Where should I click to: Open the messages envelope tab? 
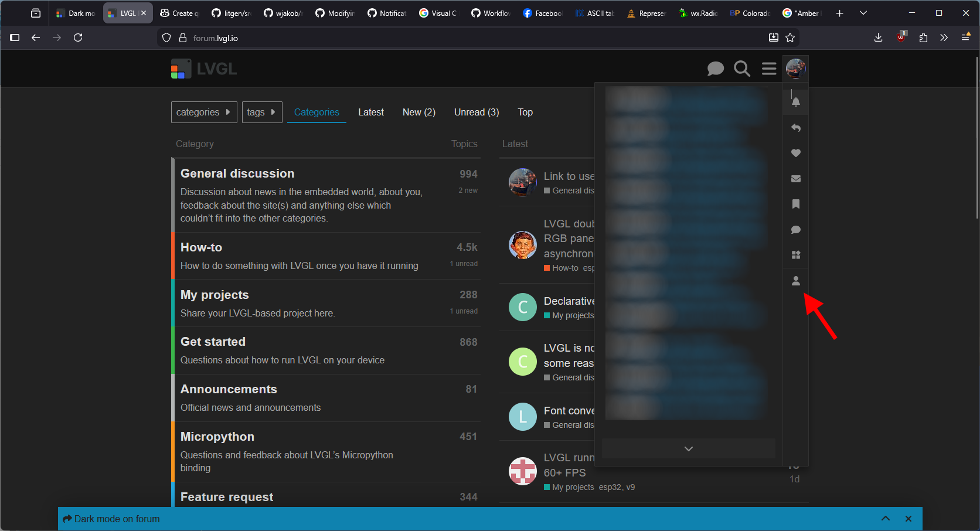[795, 179]
